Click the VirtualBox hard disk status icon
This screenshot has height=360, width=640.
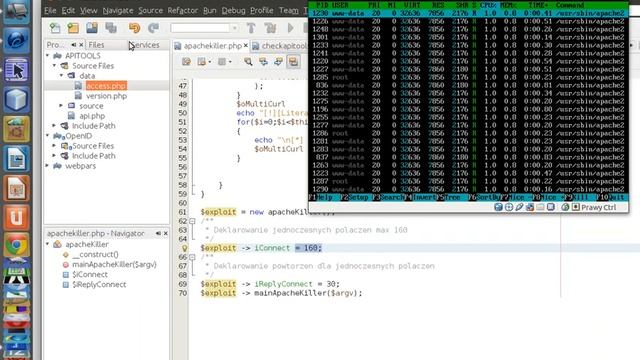click(498, 207)
